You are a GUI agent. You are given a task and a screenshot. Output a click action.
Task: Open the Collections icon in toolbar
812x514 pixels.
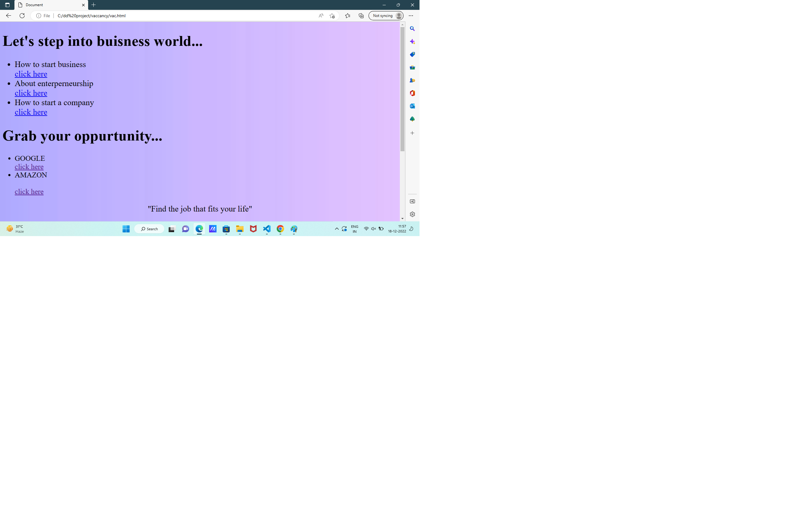[x=361, y=16]
